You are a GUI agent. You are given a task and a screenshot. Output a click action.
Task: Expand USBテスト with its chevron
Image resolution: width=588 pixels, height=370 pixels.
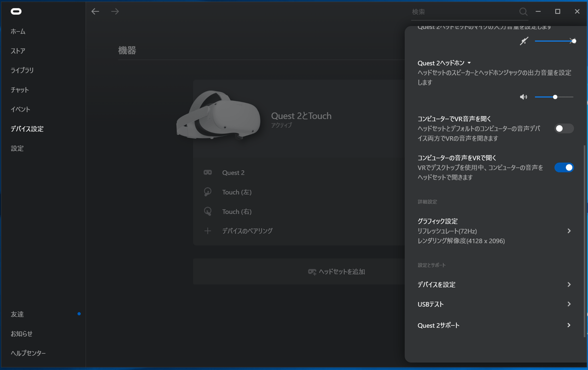click(569, 304)
